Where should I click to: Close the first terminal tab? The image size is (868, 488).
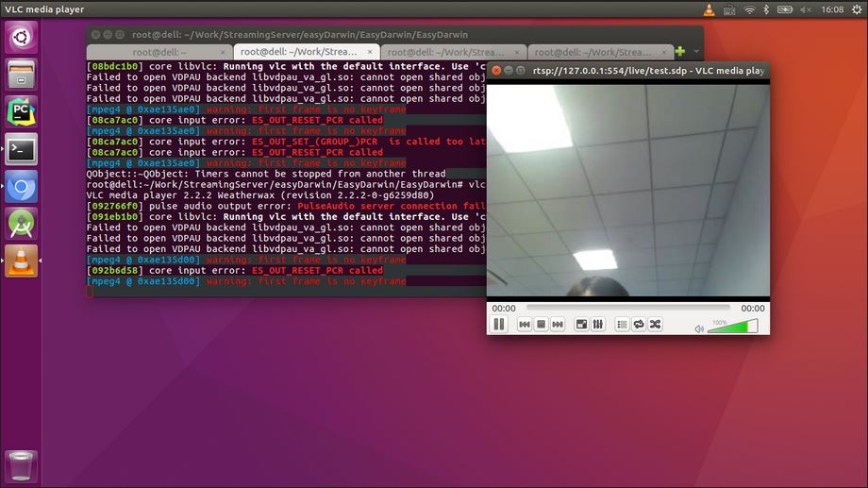point(223,52)
